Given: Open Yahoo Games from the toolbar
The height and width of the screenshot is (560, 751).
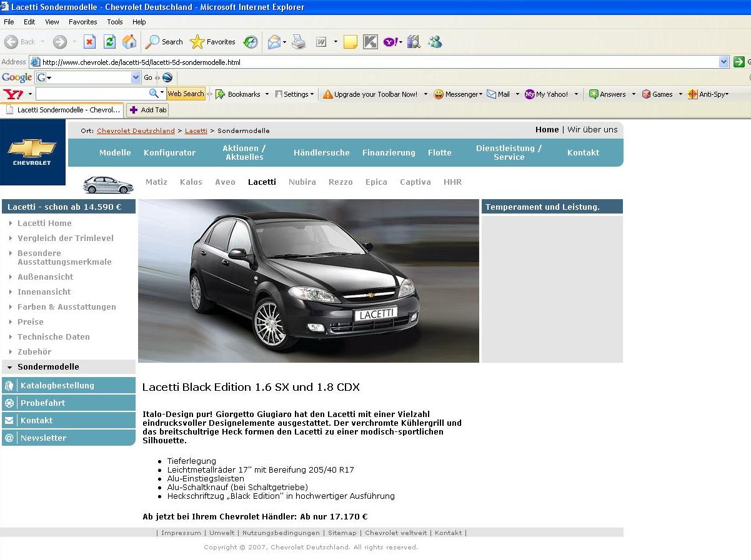Looking at the screenshot, I should click(657, 94).
